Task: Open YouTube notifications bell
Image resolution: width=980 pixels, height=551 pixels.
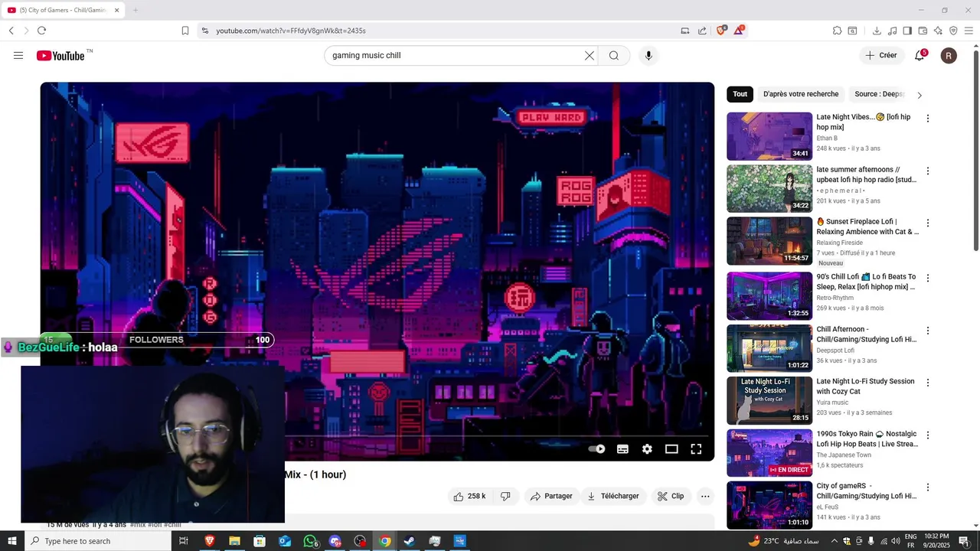Action: click(x=920, y=55)
